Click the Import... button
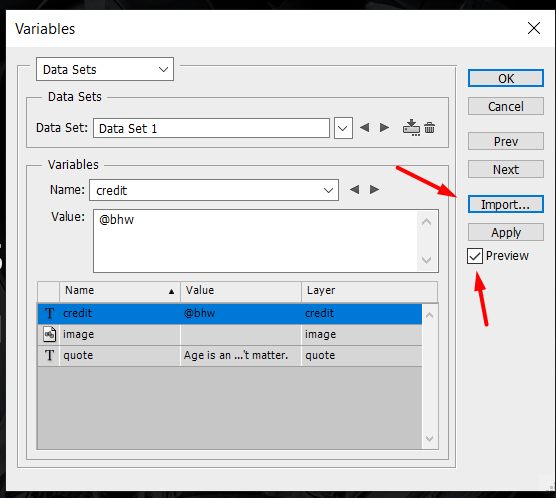 tap(506, 204)
